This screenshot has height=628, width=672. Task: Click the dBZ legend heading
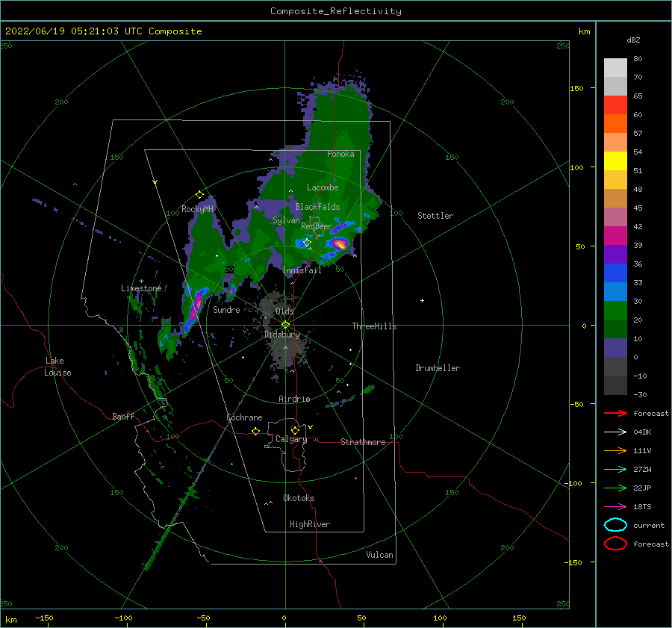[633, 40]
